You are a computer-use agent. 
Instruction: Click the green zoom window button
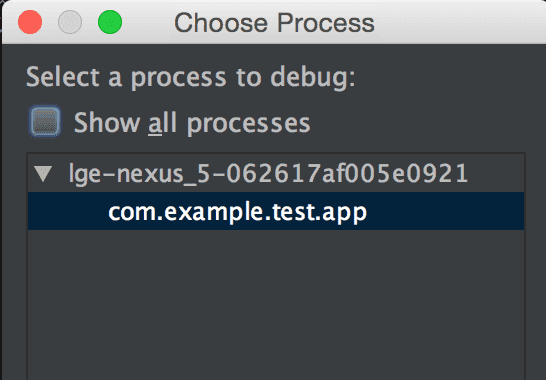coord(110,22)
